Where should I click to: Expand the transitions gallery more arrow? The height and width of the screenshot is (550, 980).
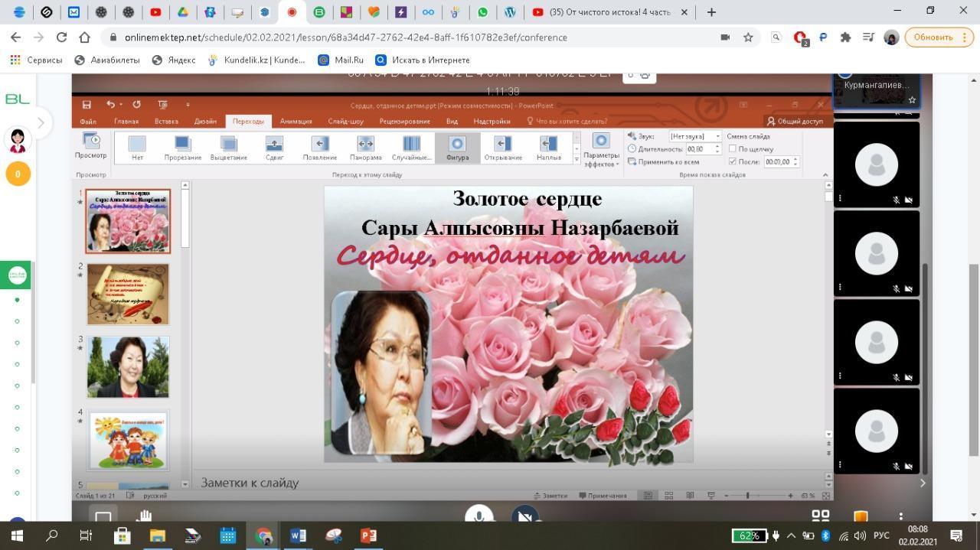coord(577,159)
